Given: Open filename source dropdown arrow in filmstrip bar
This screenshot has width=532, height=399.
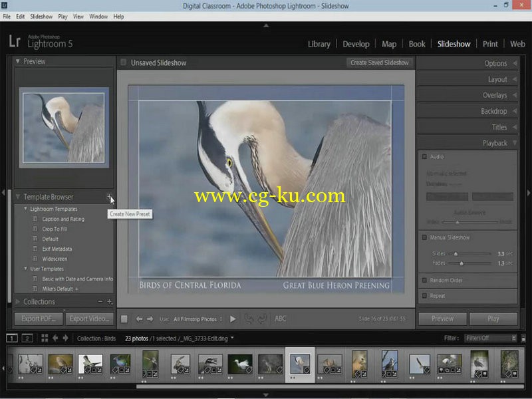Looking at the screenshot, I should coord(232,338).
